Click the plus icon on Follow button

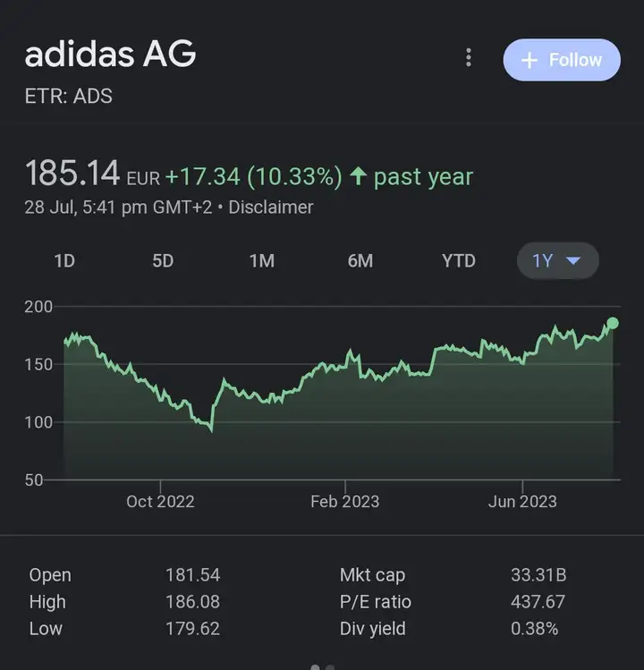529,60
